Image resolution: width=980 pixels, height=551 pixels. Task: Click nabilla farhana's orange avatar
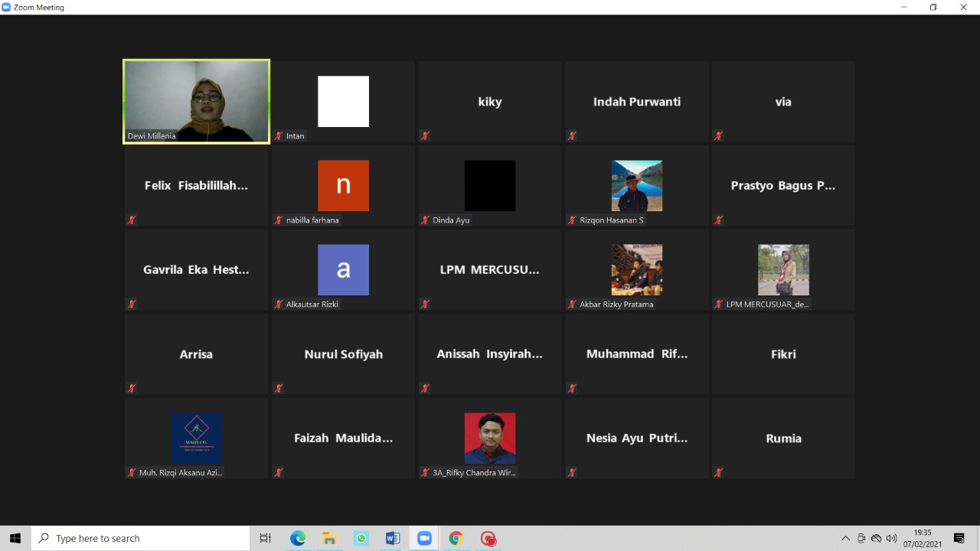[343, 185]
